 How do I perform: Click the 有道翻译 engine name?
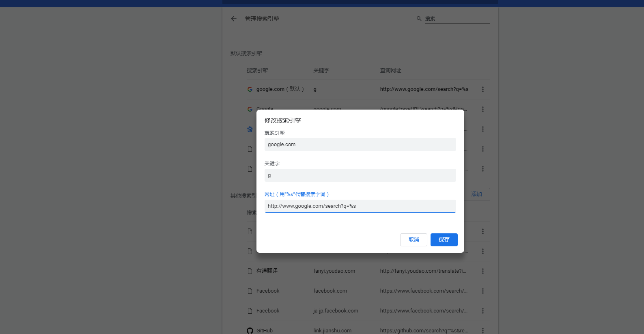[267, 271]
